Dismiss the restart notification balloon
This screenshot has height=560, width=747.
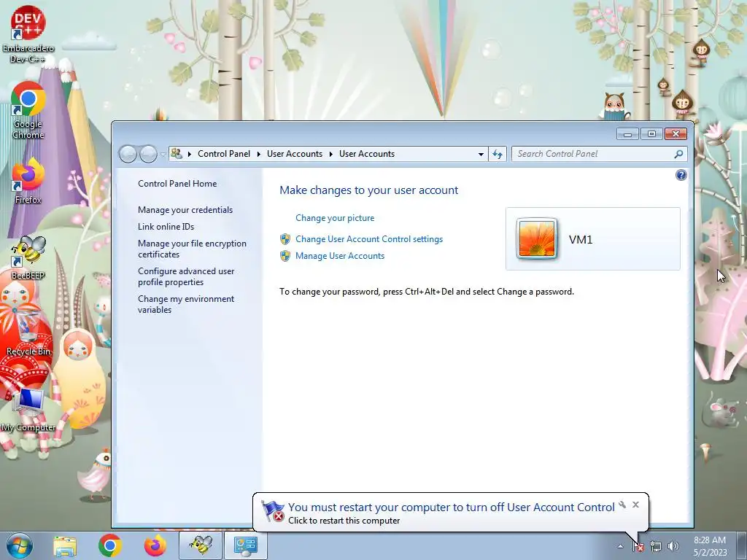coord(635,505)
